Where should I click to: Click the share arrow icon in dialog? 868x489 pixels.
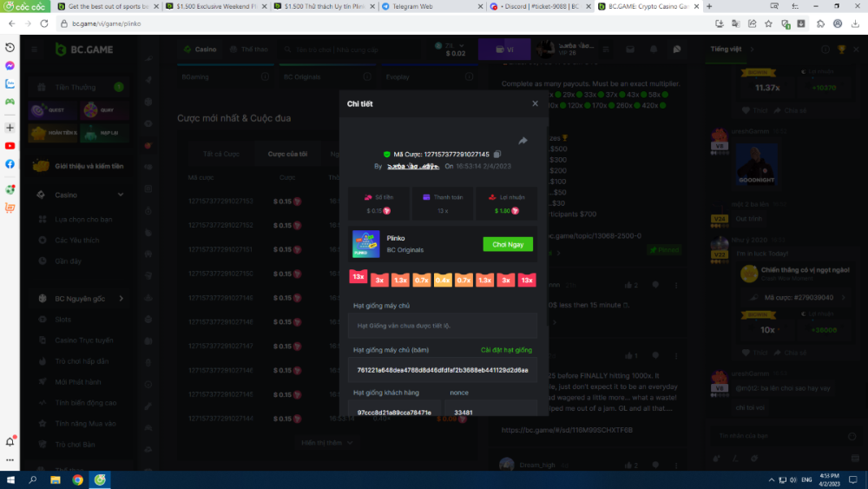point(523,141)
